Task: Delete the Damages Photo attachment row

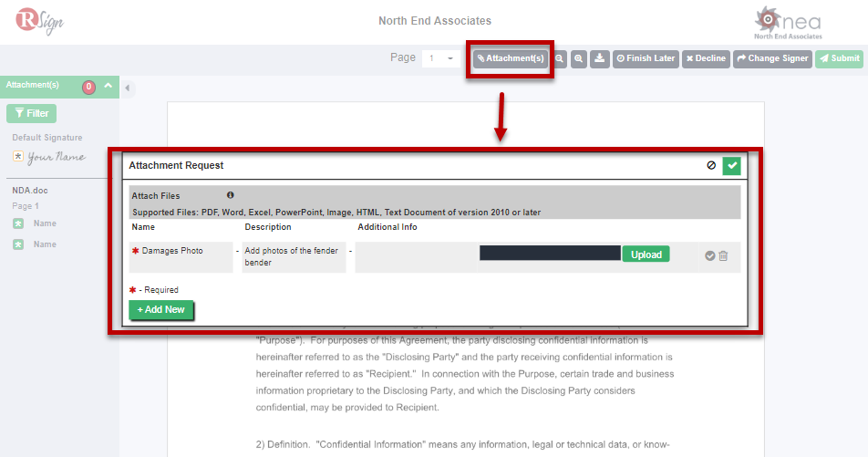Action: click(723, 256)
